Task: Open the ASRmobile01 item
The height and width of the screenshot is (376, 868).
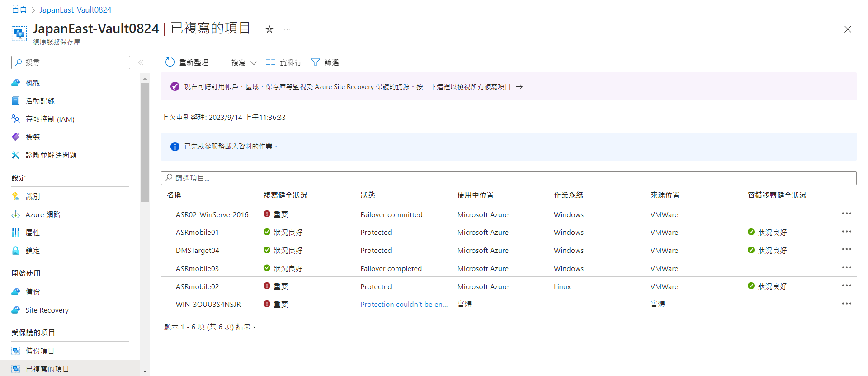Action: (x=197, y=233)
